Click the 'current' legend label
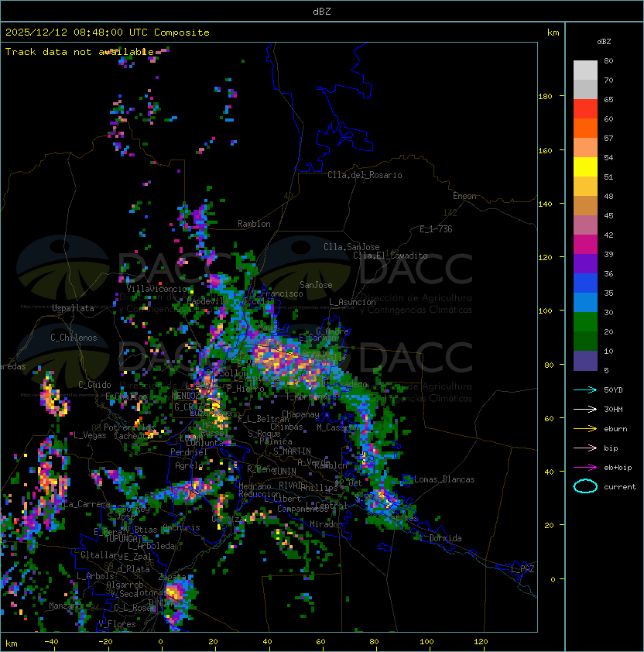This screenshot has width=644, height=652. [620, 487]
